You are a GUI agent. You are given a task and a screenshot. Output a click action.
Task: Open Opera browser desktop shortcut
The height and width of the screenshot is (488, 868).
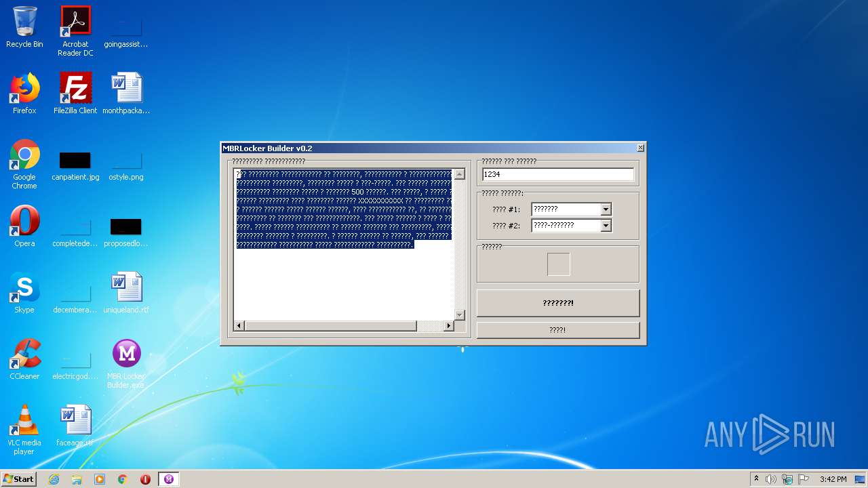click(x=24, y=226)
